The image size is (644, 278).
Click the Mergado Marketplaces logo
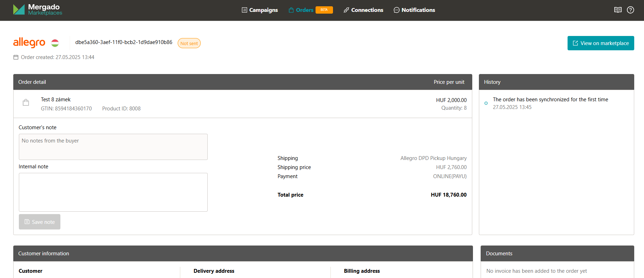37,10
